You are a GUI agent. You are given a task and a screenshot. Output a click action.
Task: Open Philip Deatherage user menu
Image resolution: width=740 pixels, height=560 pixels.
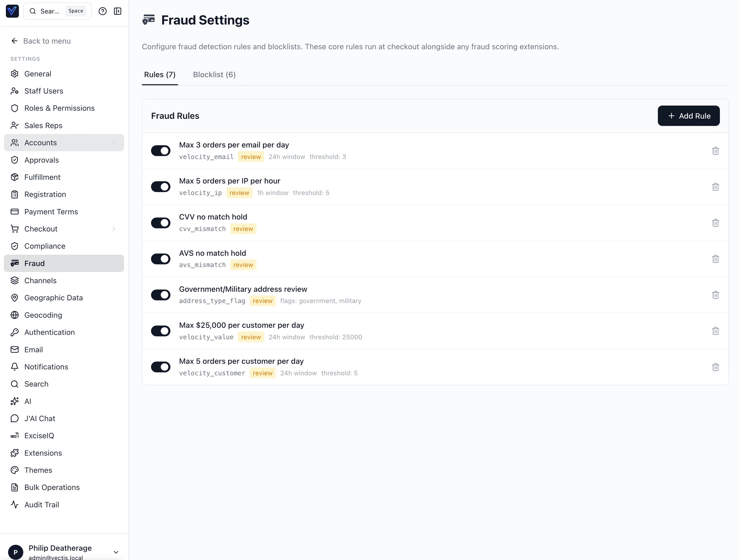pos(116,552)
